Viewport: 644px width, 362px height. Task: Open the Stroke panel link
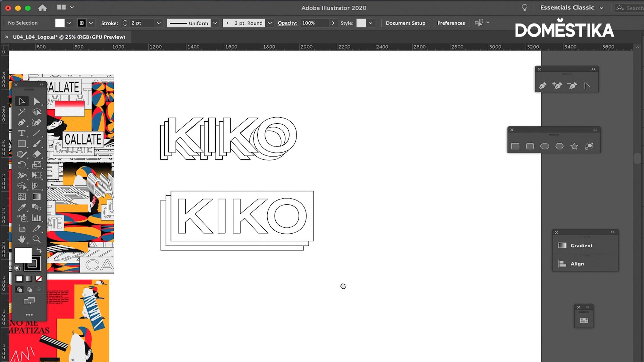pos(109,23)
